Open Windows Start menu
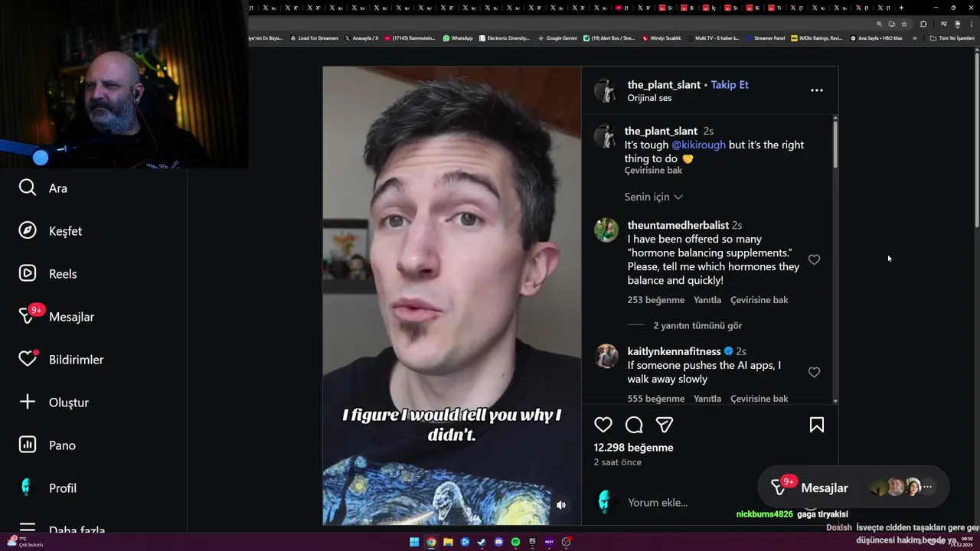The width and height of the screenshot is (980, 551). tap(414, 542)
